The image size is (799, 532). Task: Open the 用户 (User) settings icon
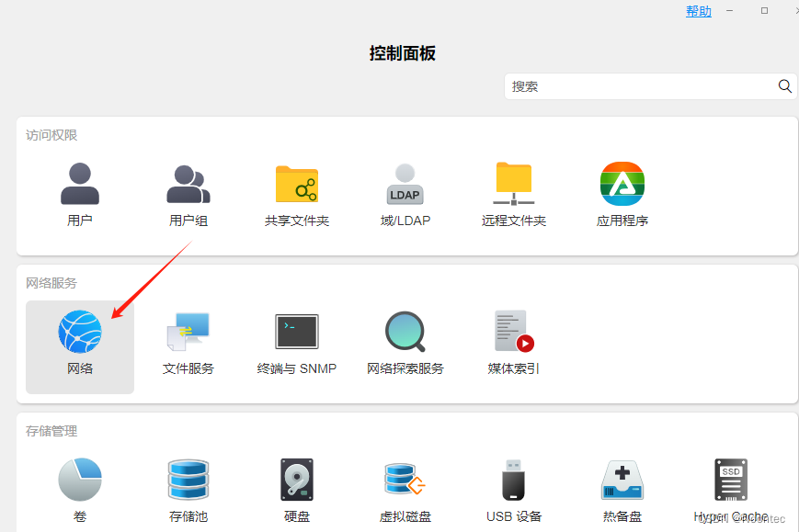click(x=80, y=184)
